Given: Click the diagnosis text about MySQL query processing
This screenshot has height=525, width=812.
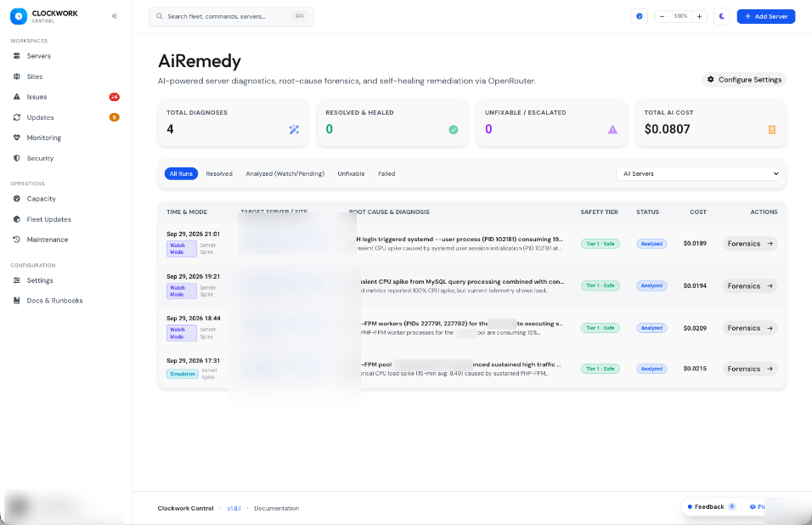Looking at the screenshot, I should [x=462, y=282].
